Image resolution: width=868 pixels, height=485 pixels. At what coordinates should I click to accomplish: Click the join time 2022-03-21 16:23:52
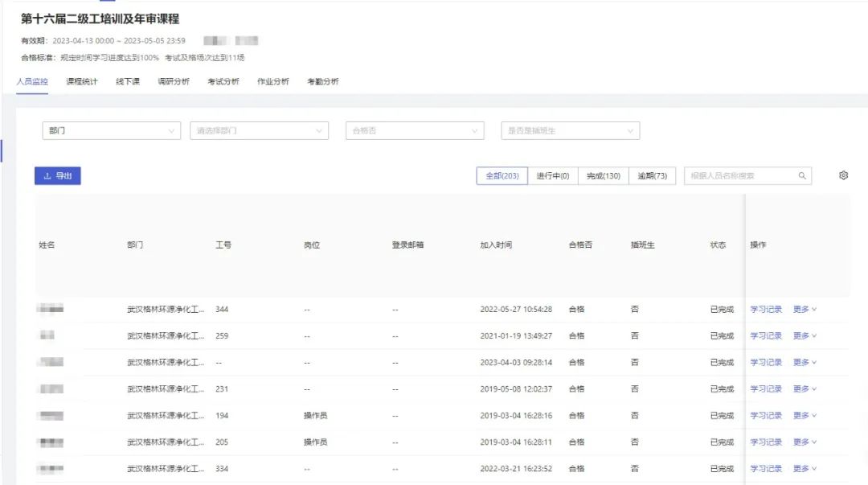pos(516,469)
